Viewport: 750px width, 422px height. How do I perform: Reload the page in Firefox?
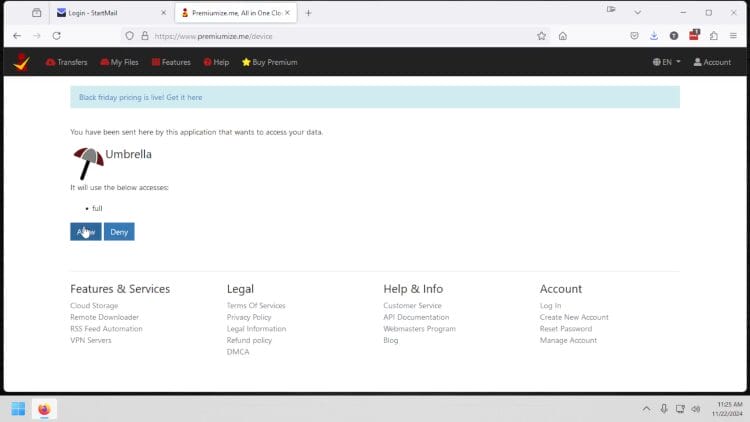click(57, 35)
